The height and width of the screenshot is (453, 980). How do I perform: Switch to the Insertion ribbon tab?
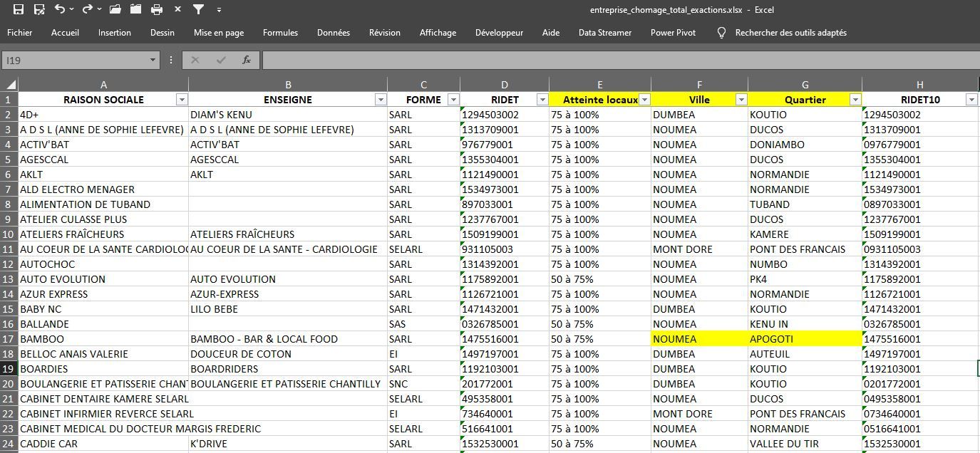coord(115,33)
